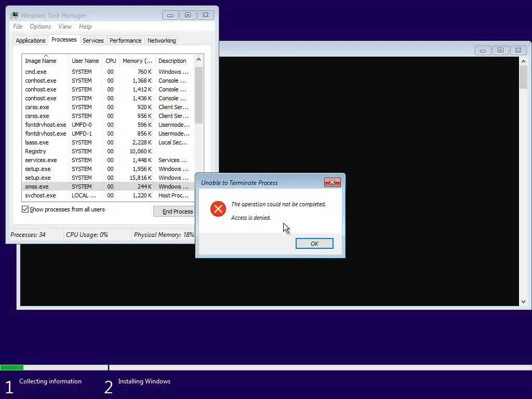Click console window scroll down arrow

point(523,302)
